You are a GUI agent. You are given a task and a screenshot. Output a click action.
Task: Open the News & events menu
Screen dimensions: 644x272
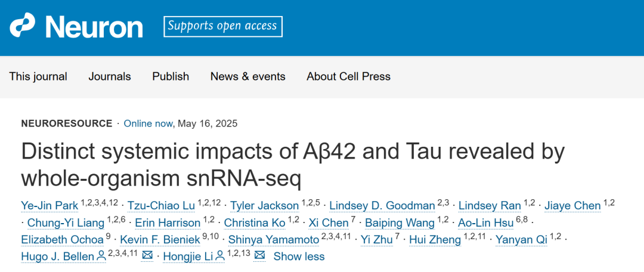(247, 76)
